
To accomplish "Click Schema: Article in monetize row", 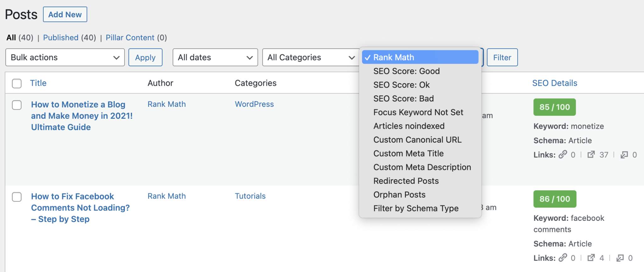I will [x=563, y=140].
